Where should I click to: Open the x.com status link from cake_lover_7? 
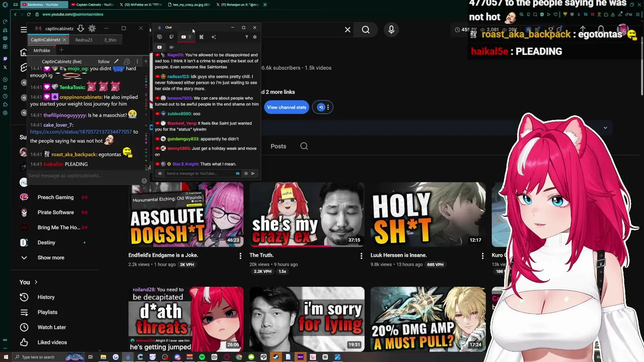pos(80,132)
